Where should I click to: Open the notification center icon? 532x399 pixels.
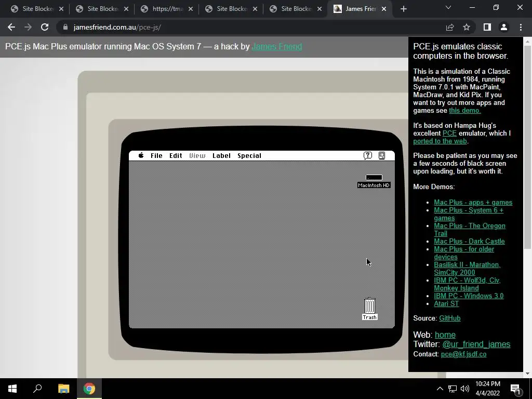[x=515, y=389]
